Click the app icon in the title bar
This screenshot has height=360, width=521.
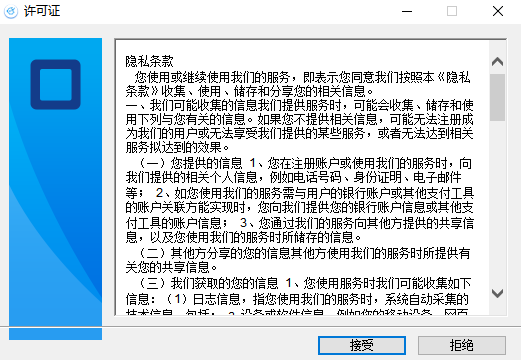pos(11,12)
